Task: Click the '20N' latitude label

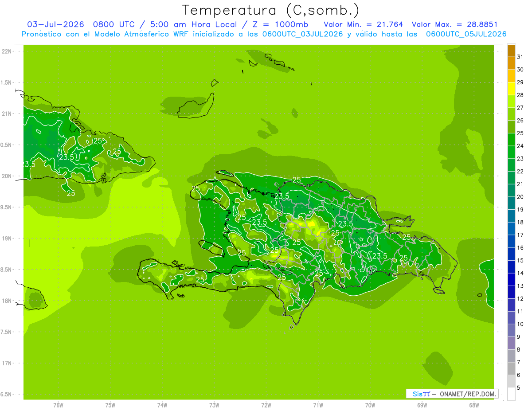Action: 7,176
